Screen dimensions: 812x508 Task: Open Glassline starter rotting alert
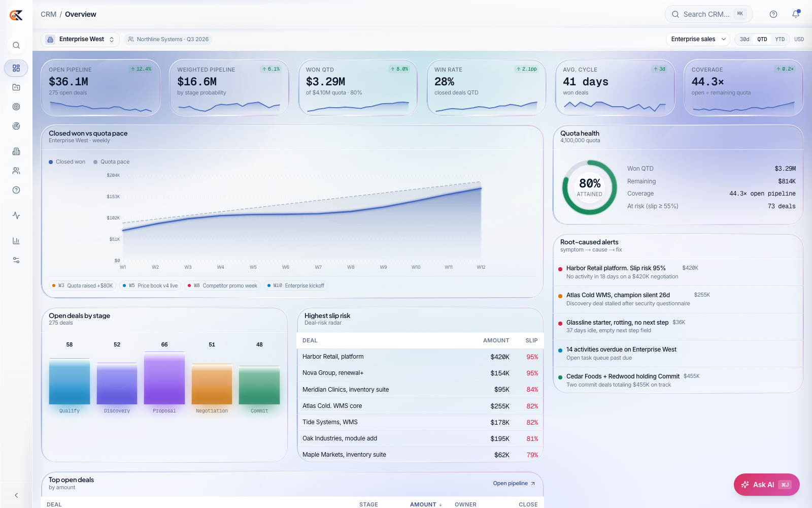(x=678, y=326)
